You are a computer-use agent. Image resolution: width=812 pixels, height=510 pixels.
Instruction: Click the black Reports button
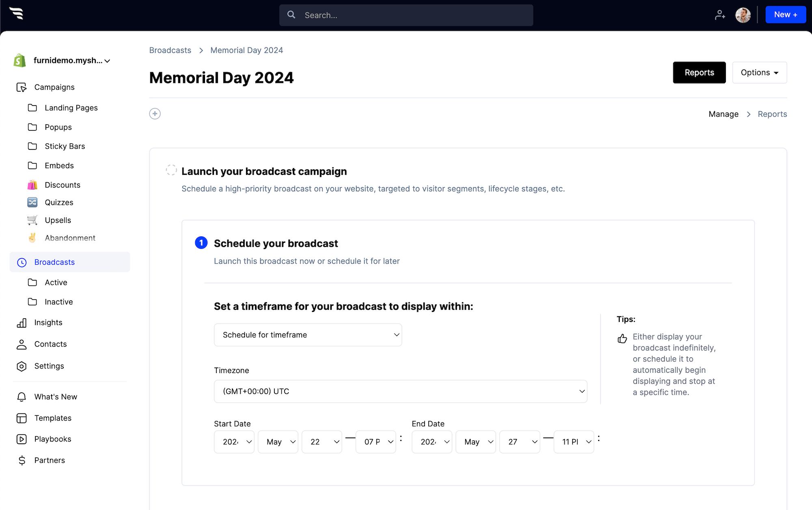click(699, 73)
